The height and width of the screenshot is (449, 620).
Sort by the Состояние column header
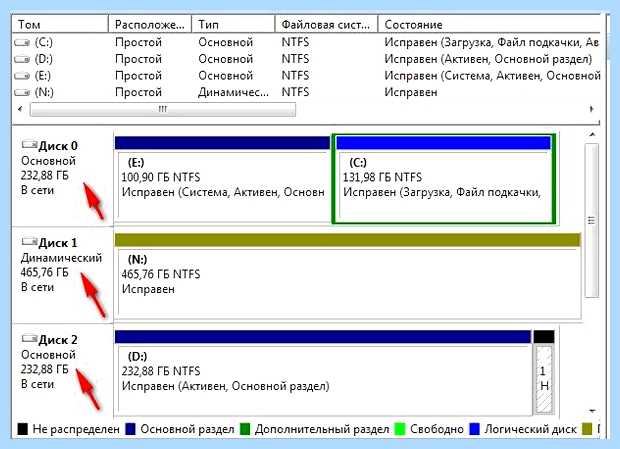pyautogui.click(x=490, y=25)
